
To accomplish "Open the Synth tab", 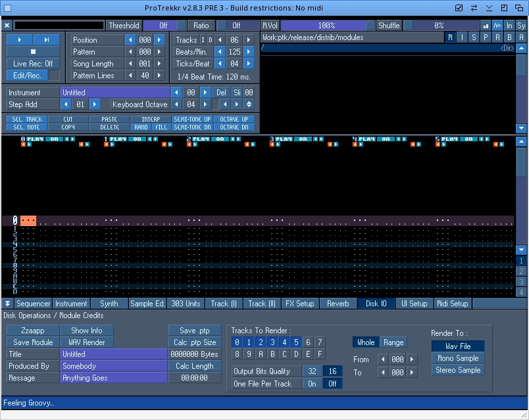I will point(109,304).
